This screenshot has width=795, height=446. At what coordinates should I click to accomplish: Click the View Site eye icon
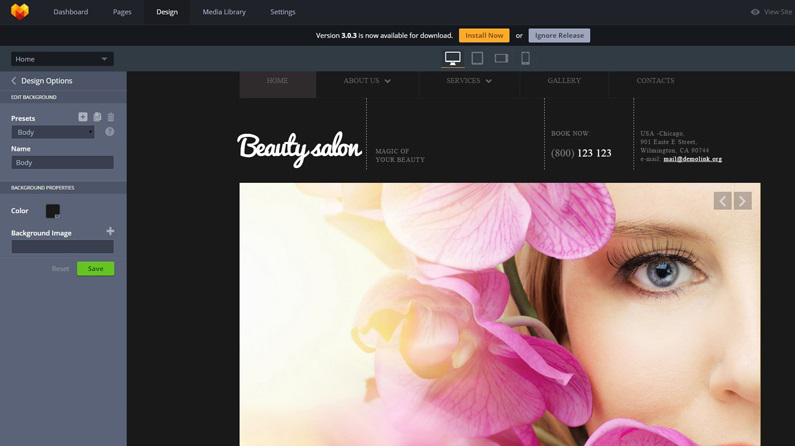click(x=755, y=12)
